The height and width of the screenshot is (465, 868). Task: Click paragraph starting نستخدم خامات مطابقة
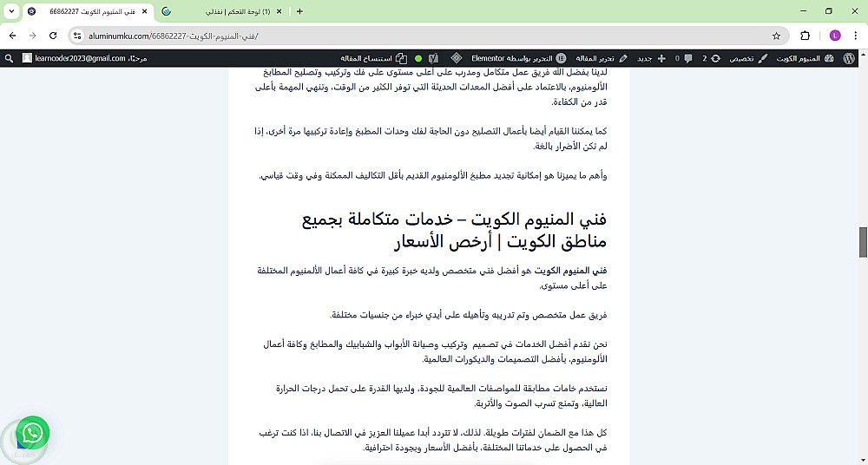[441, 396]
